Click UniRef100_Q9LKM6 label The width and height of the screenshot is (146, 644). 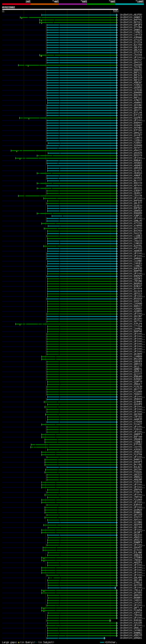point(131,578)
